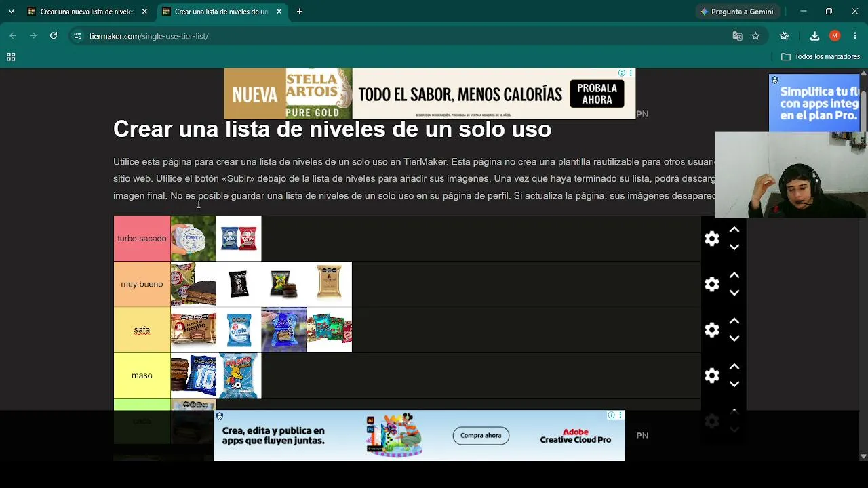Select 'Crear una lista de niveles de un' tab

coord(221,12)
